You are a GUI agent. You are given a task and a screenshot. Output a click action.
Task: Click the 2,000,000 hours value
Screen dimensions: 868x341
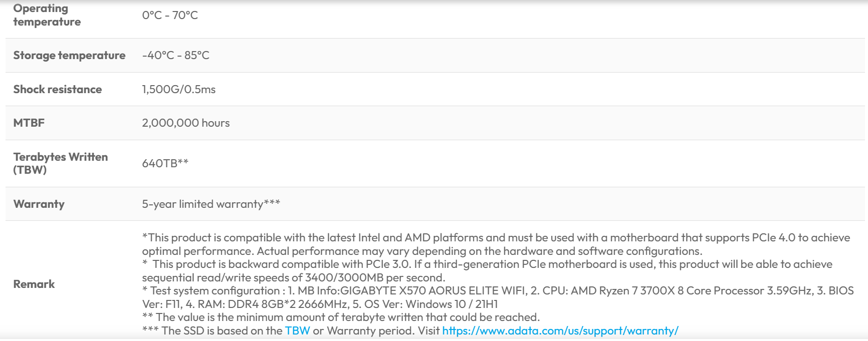tap(185, 123)
